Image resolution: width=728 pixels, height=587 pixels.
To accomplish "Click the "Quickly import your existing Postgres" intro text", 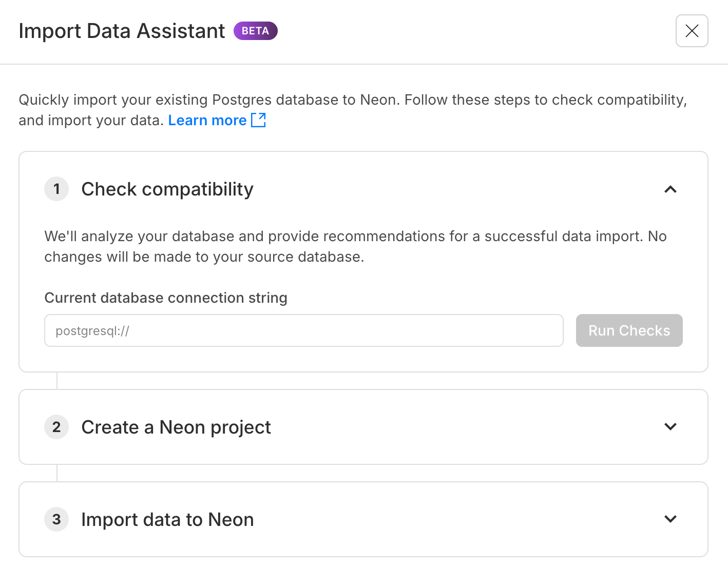I will tap(353, 110).
